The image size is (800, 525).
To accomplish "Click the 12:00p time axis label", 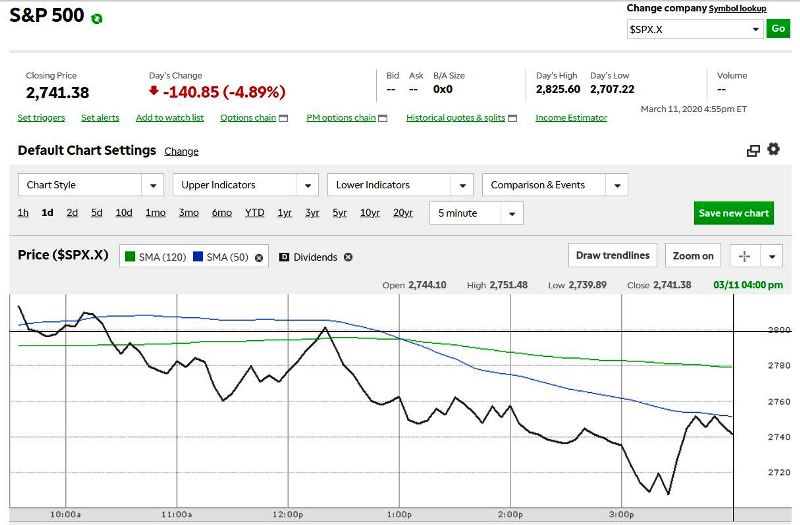I will [x=288, y=514].
